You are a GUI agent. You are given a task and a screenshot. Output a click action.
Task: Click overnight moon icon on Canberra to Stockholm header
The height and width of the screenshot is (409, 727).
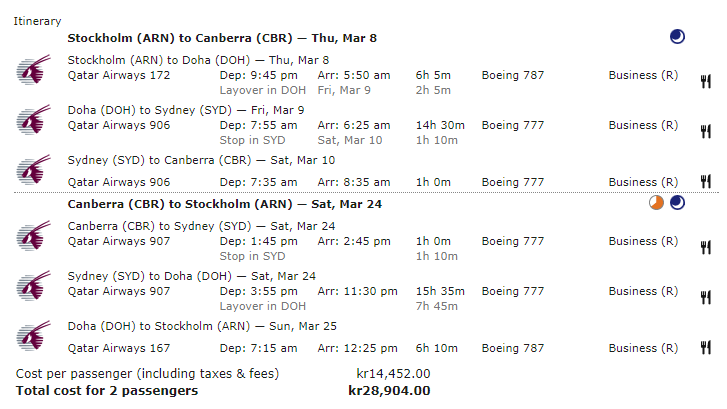point(678,203)
